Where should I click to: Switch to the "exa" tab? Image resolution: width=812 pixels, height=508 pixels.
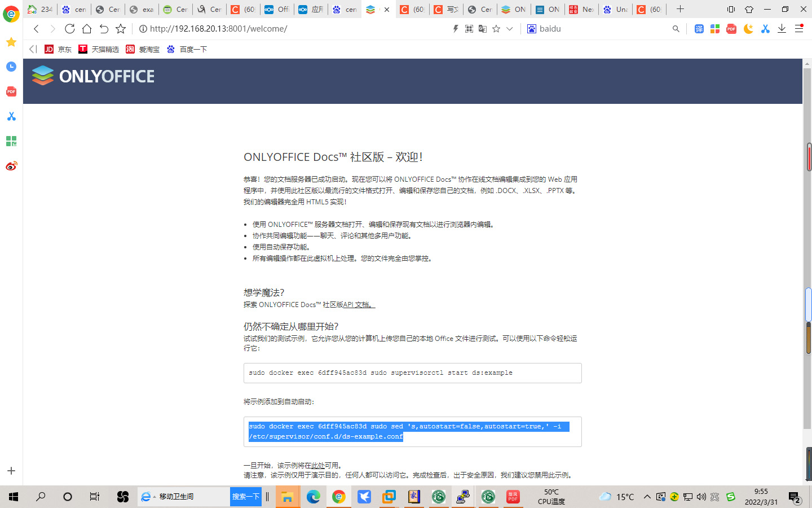coord(142,9)
